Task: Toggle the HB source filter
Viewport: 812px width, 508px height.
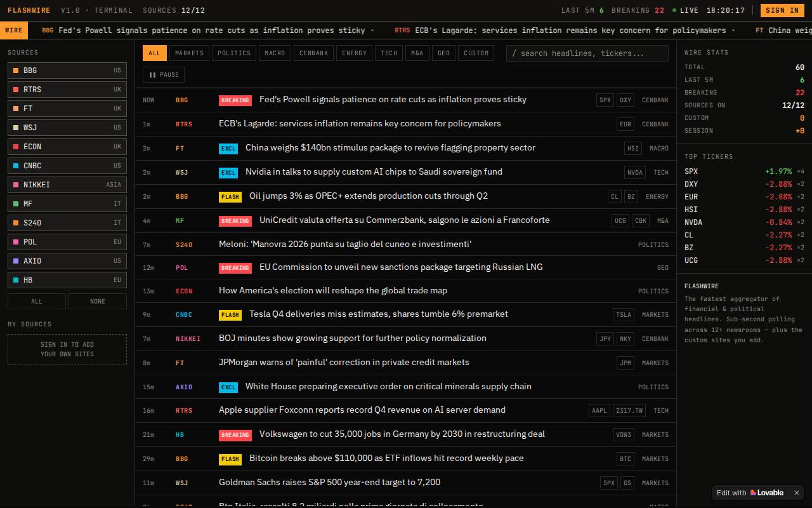Action: point(67,280)
